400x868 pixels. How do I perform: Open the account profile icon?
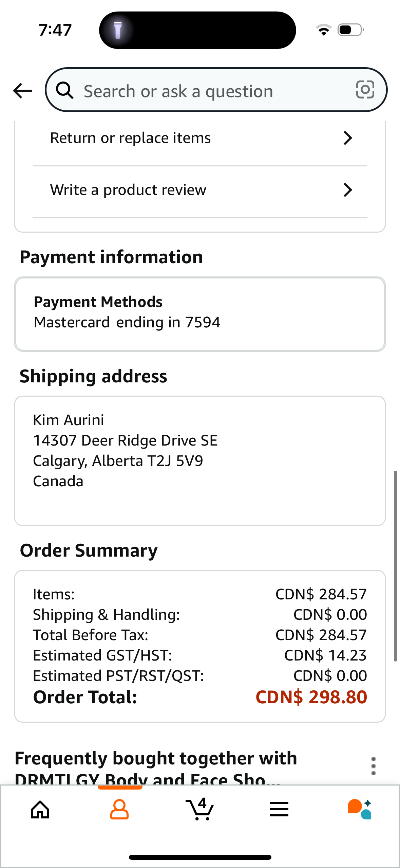[119, 810]
